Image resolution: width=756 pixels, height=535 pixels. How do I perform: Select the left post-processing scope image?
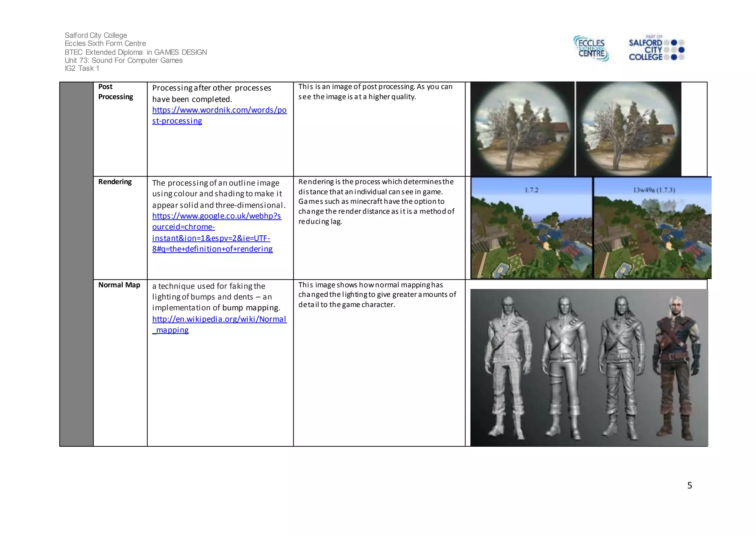coord(522,129)
